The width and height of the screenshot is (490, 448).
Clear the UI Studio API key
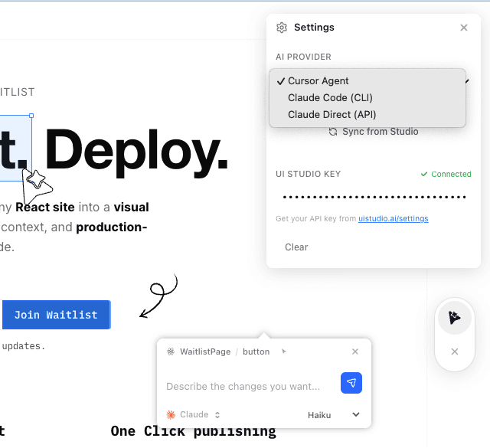coord(296,247)
